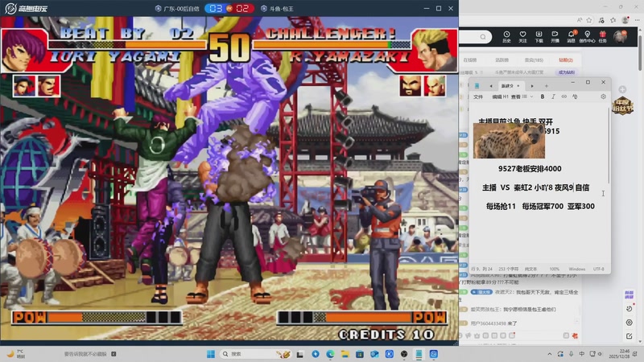644x362 pixels.
Task: Add page to favorites star icon
Action: pyautogui.click(x=589, y=19)
